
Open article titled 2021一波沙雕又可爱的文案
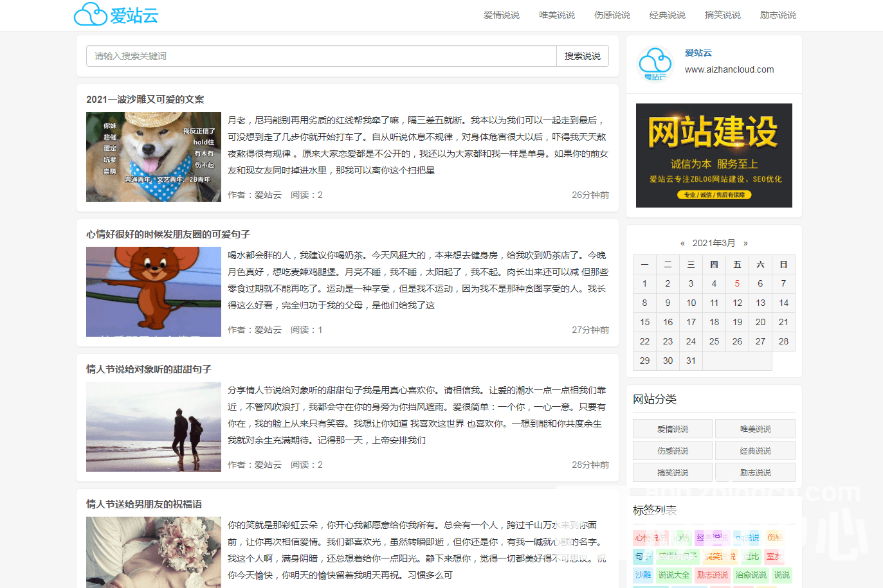145,100
